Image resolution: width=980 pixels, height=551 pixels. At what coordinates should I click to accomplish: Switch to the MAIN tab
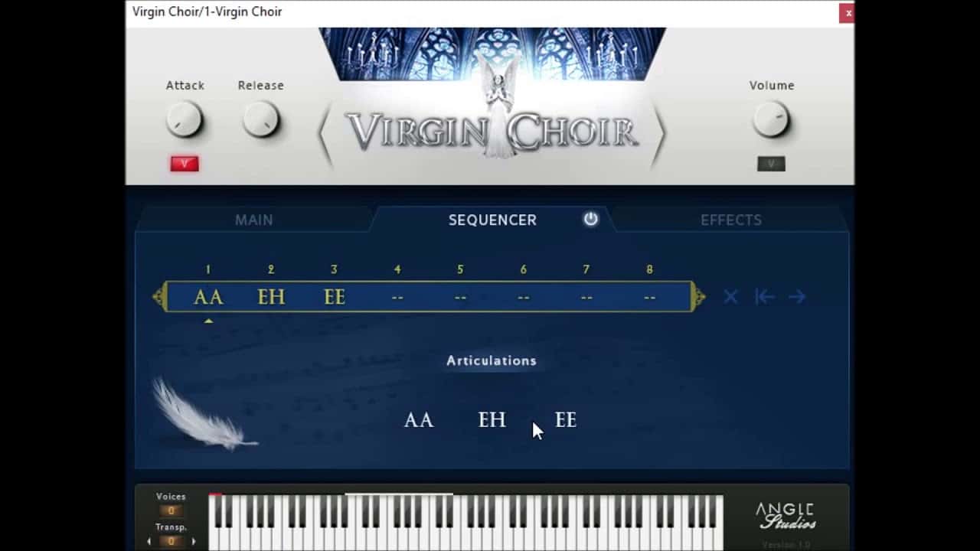click(253, 220)
